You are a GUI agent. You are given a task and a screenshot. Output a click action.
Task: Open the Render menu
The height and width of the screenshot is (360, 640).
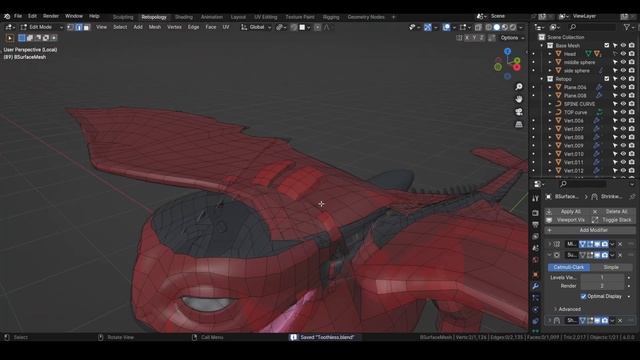pos(51,16)
